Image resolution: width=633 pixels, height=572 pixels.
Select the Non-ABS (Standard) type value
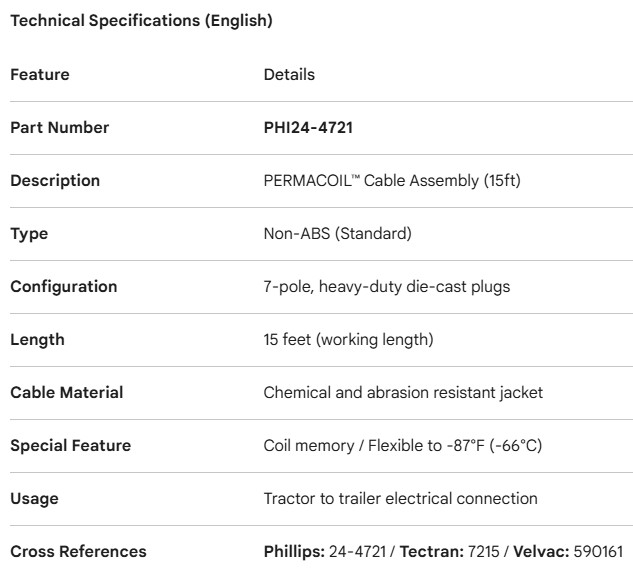click(337, 234)
